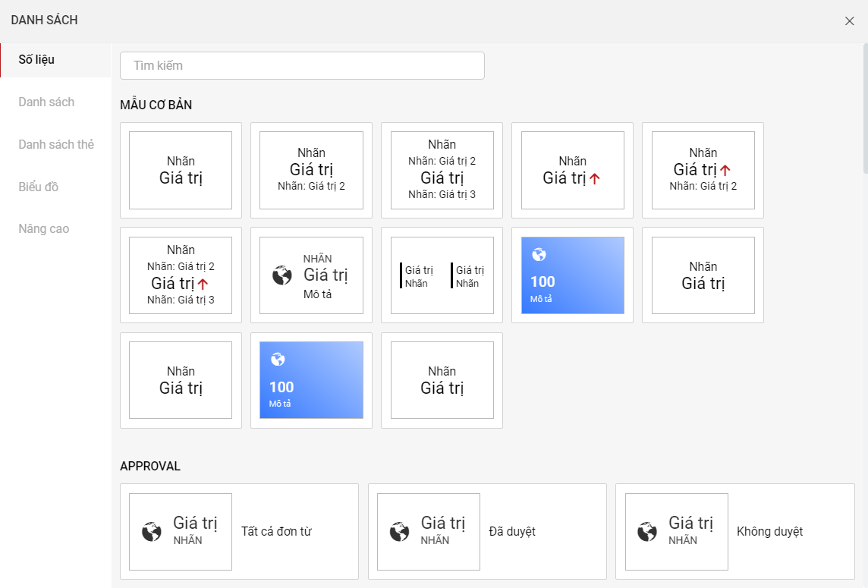Click globe icon beside NHÃN Giá trị Mô tả
868x588 pixels.
(x=282, y=275)
